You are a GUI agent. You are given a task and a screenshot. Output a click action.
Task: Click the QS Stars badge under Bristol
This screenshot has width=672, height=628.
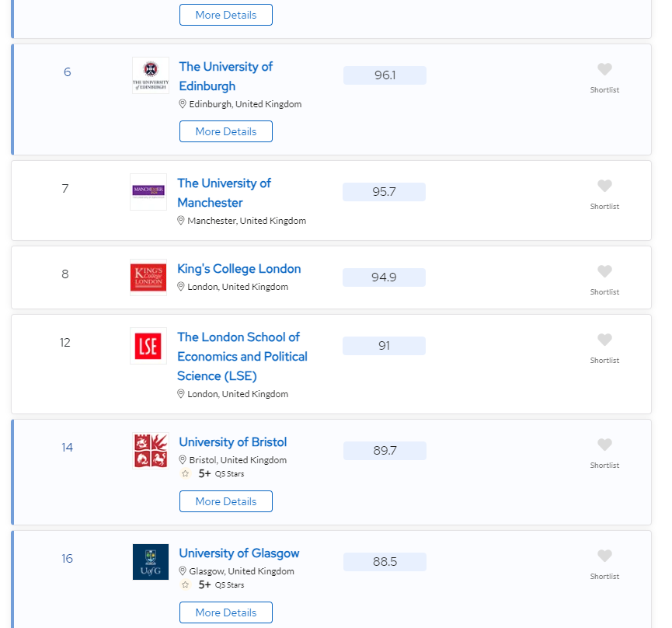click(x=213, y=473)
